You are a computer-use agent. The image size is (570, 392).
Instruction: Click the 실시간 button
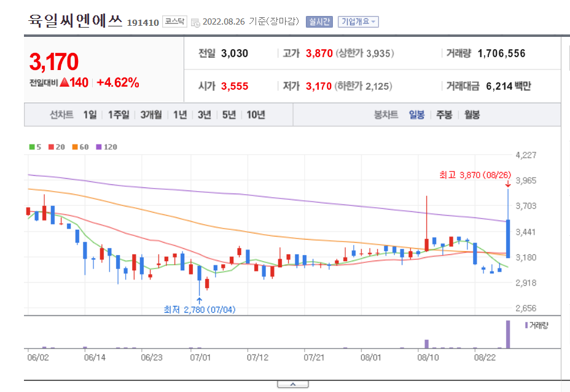click(x=319, y=22)
